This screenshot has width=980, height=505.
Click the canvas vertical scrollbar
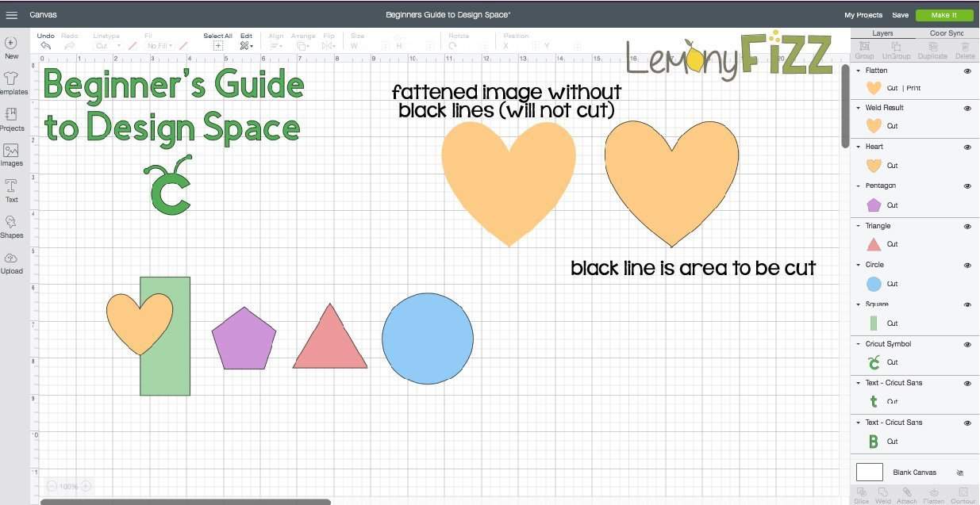[x=845, y=105]
